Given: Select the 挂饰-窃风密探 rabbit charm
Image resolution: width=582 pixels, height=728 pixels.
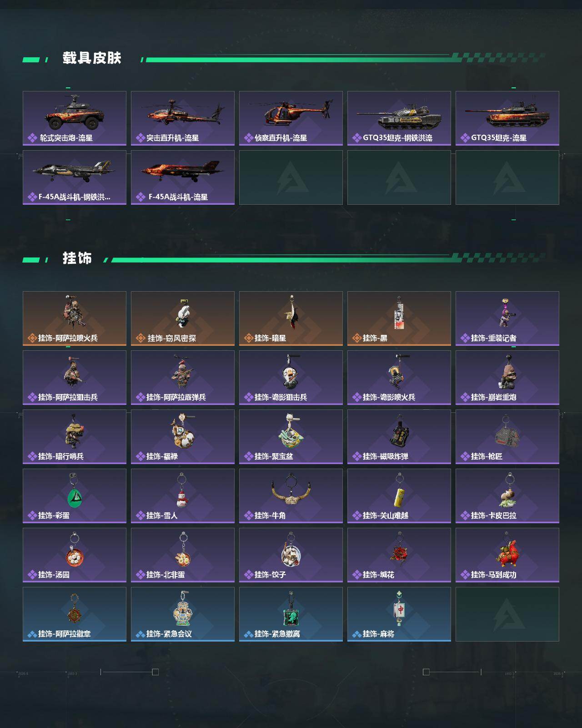Looking at the screenshot, I should 183,318.
